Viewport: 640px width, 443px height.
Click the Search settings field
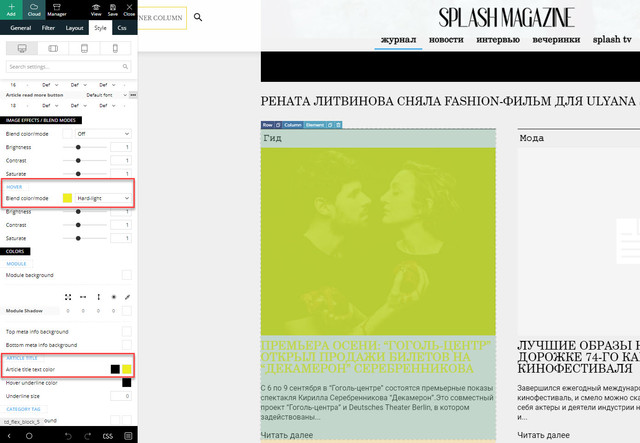[x=68, y=67]
